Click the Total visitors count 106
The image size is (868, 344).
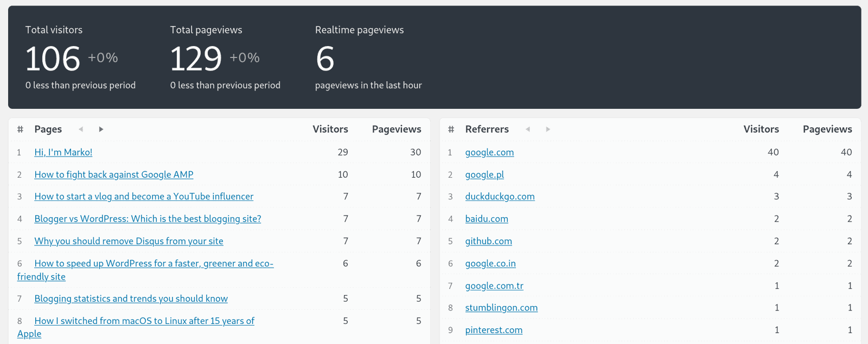(53, 59)
